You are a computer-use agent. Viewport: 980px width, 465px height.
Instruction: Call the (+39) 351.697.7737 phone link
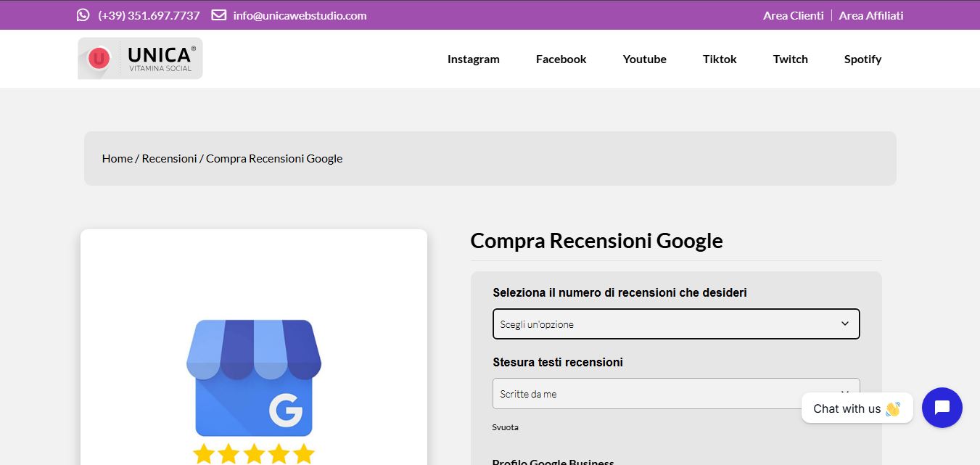pos(149,15)
